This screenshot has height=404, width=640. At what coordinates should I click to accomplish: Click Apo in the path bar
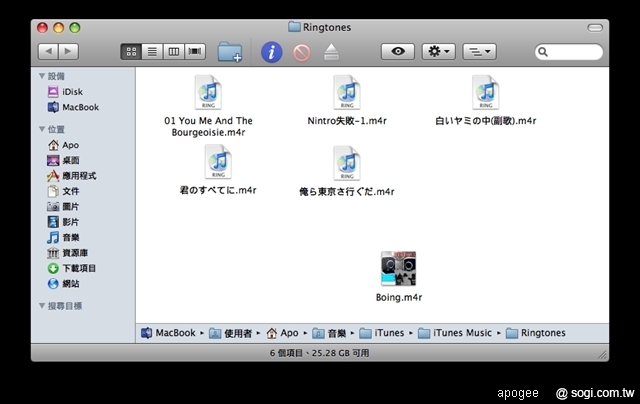(x=282, y=333)
